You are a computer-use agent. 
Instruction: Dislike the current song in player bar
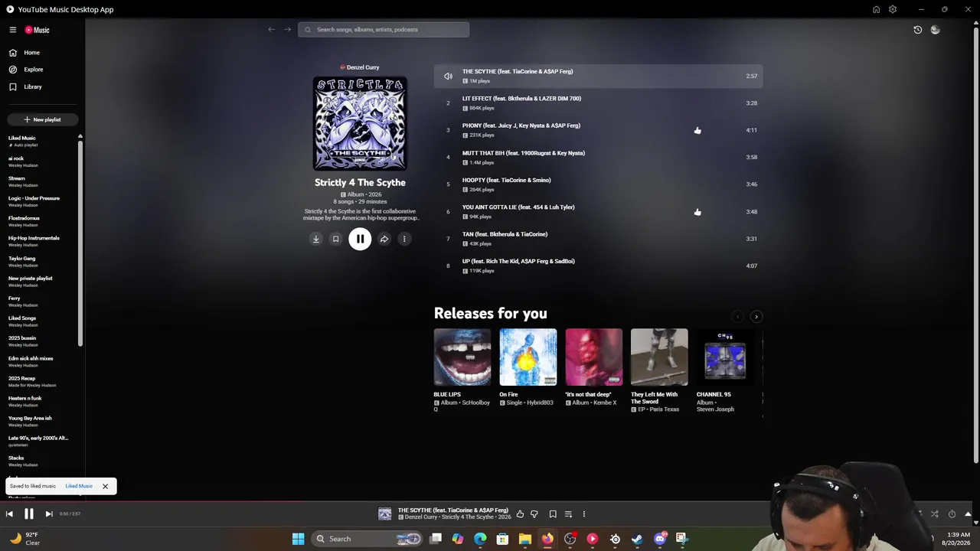click(x=534, y=514)
